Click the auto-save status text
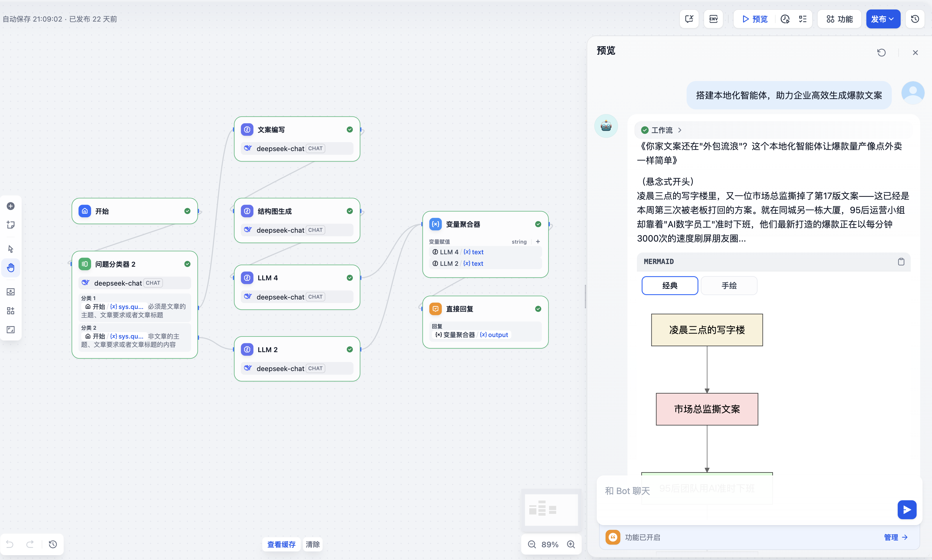 point(60,19)
